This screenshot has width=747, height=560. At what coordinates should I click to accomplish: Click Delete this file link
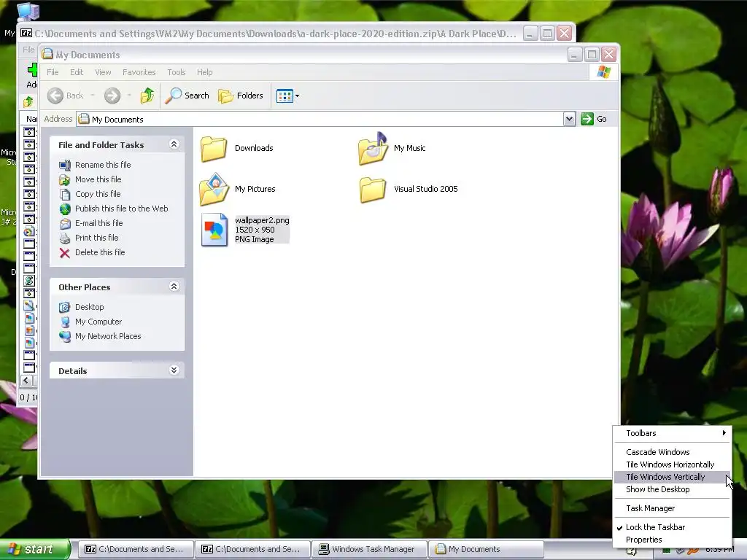(100, 252)
